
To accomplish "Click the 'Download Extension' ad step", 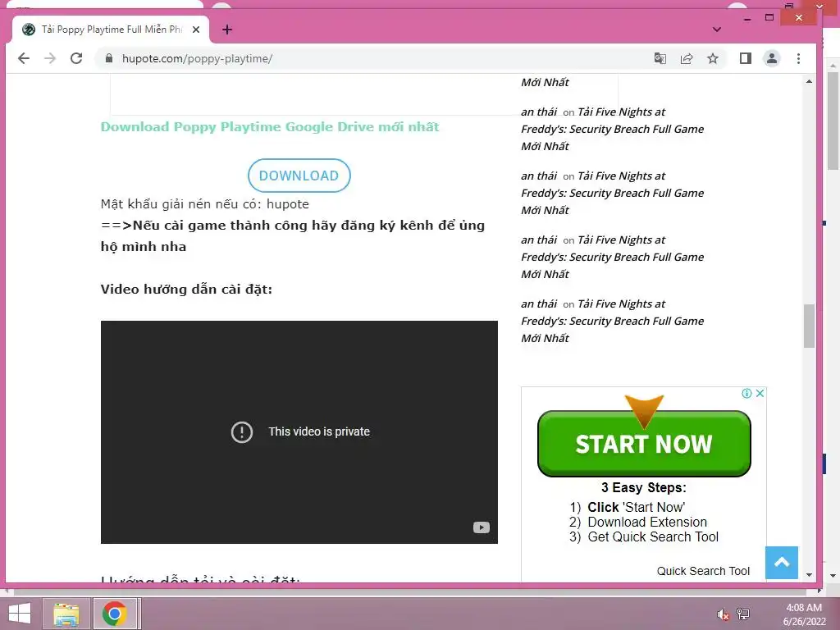I will coord(647,522).
